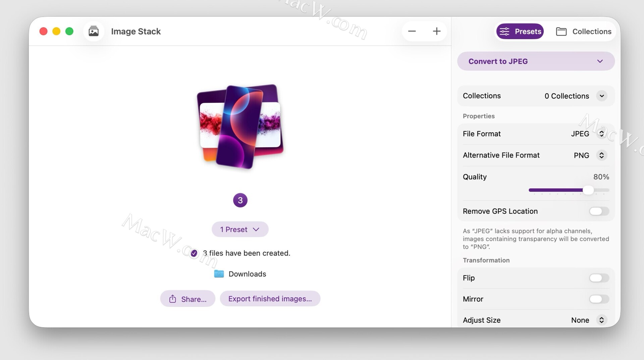Open the 1 Preset dropdown

point(240,229)
